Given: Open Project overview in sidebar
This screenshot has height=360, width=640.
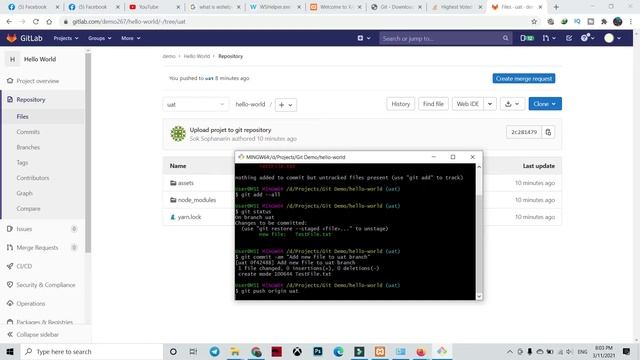Looking at the screenshot, I should 38,81.
